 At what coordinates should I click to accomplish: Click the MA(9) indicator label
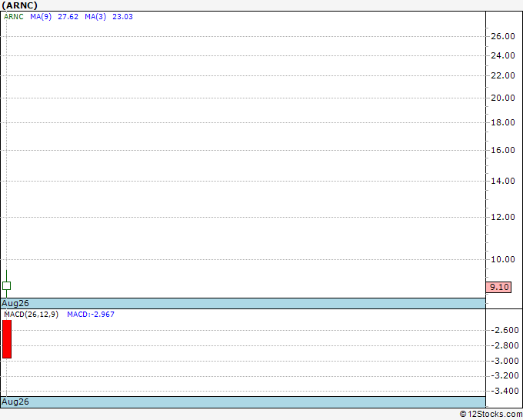coord(41,17)
